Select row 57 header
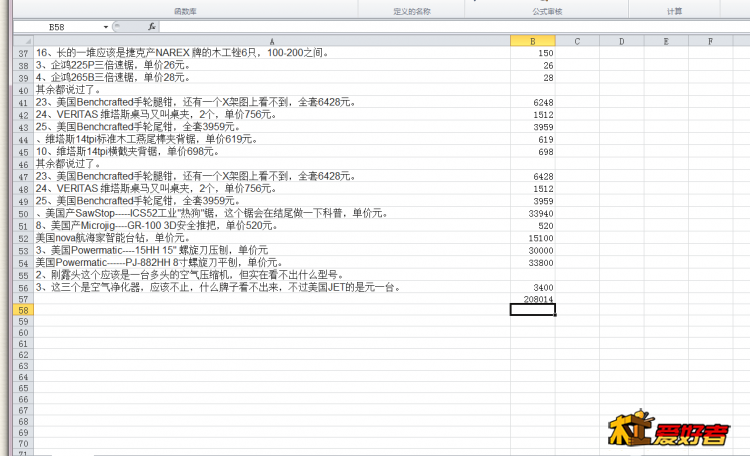 (23, 299)
